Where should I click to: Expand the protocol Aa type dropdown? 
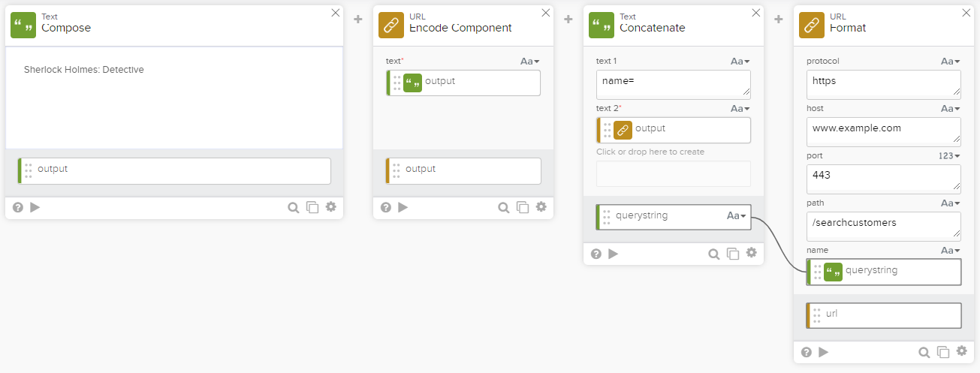click(950, 62)
